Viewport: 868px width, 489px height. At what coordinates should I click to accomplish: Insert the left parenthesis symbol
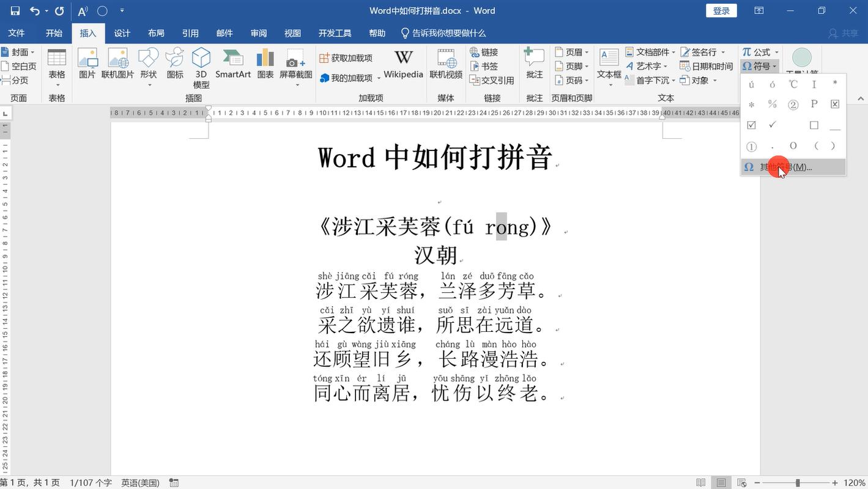point(815,146)
